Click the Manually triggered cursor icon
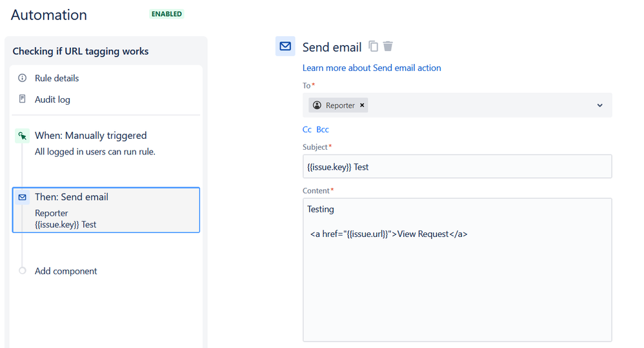The image size is (644, 348). [x=22, y=136]
